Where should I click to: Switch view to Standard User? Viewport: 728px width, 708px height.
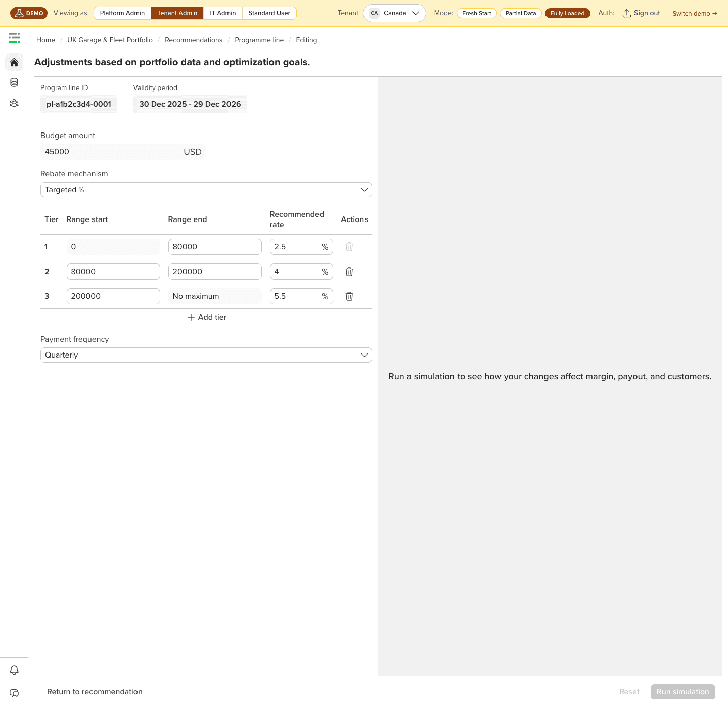click(x=269, y=13)
